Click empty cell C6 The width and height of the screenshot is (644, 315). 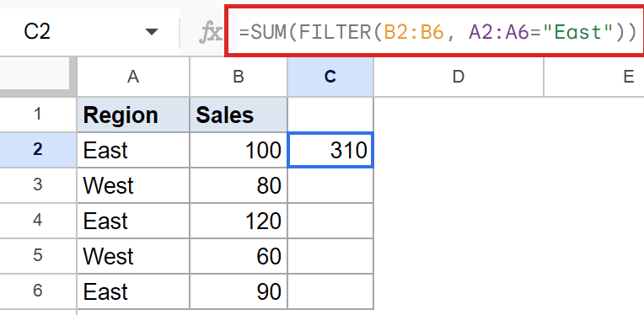pyautogui.click(x=330, y=291)
